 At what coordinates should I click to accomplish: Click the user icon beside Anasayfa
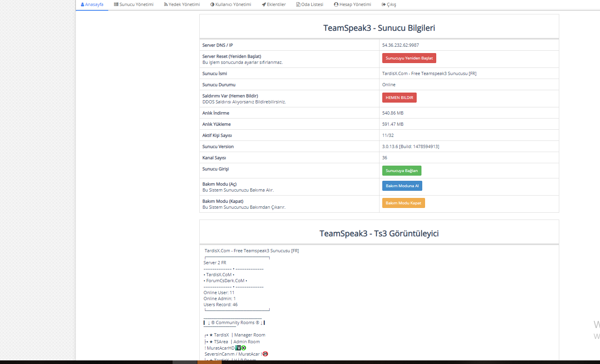(x=83, y=4)
